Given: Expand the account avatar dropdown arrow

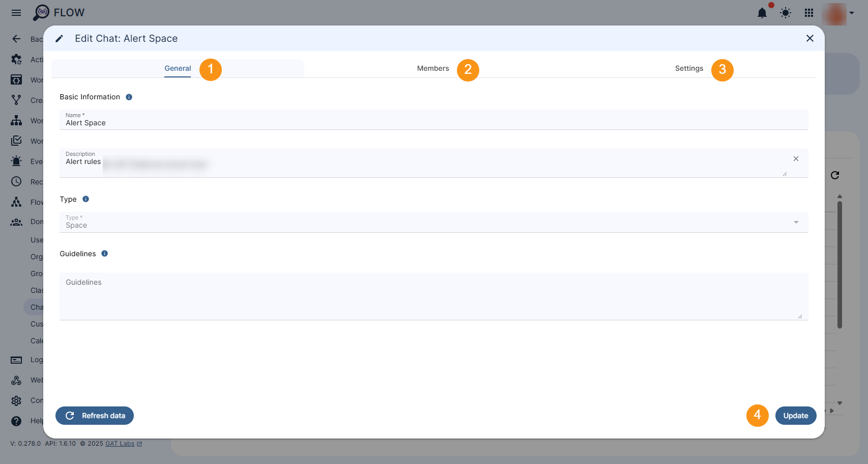Looking at the screenshot, I should (x=852, y=13).
